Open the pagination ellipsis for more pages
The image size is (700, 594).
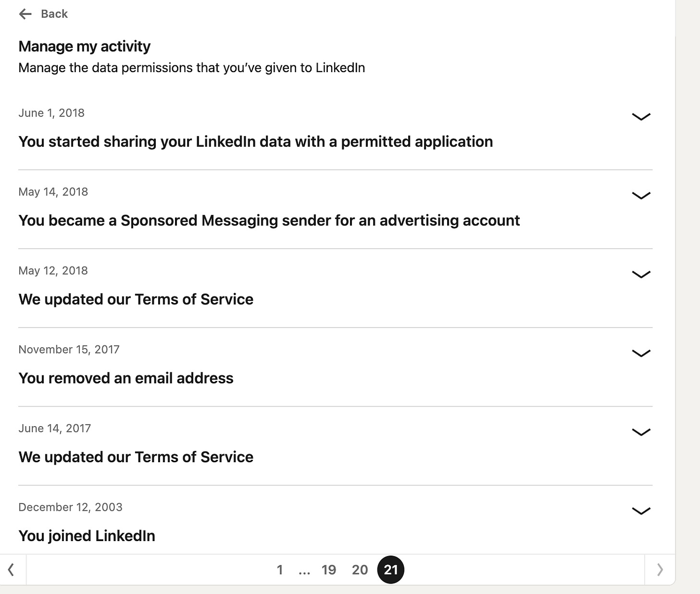coord(304,570)
